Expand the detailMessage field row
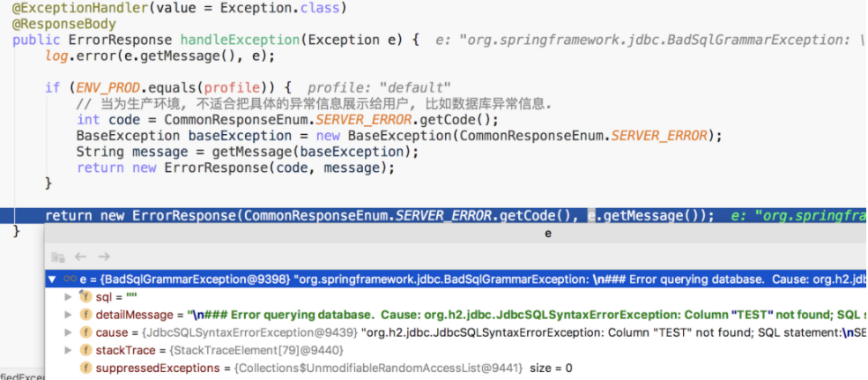 (68, 315)
